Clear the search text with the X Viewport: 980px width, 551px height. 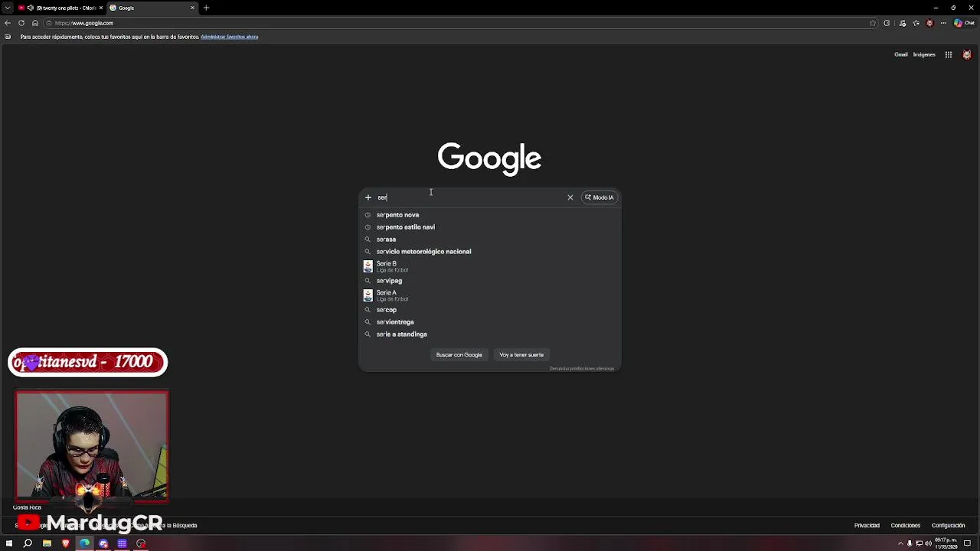pos(570,197)
